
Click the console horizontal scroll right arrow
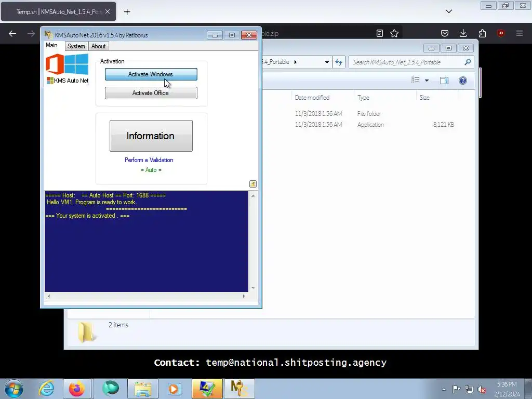pyautogui.click(x=244, y=296)
